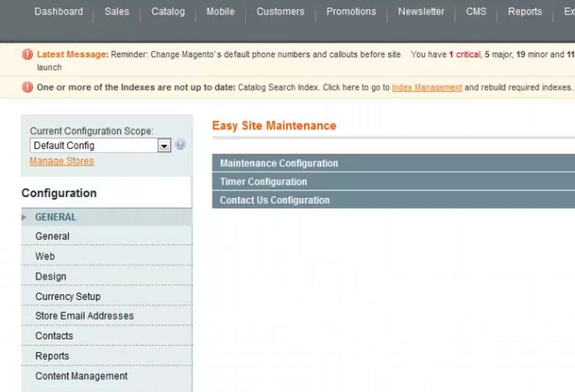
Task: Open the Customers menu
Action: [280, 12]
